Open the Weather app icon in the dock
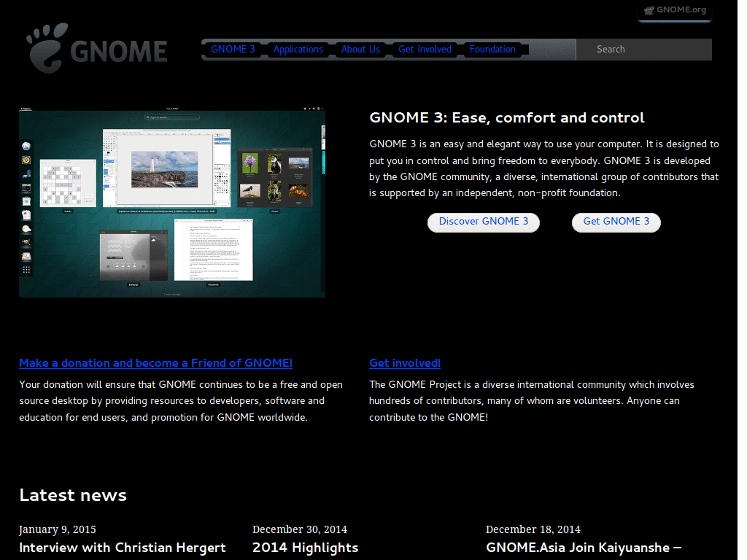The image size is (747, 560). 26,228
